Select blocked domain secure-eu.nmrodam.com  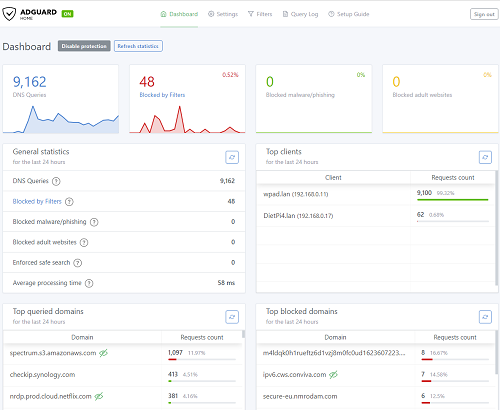click(300, 396)
